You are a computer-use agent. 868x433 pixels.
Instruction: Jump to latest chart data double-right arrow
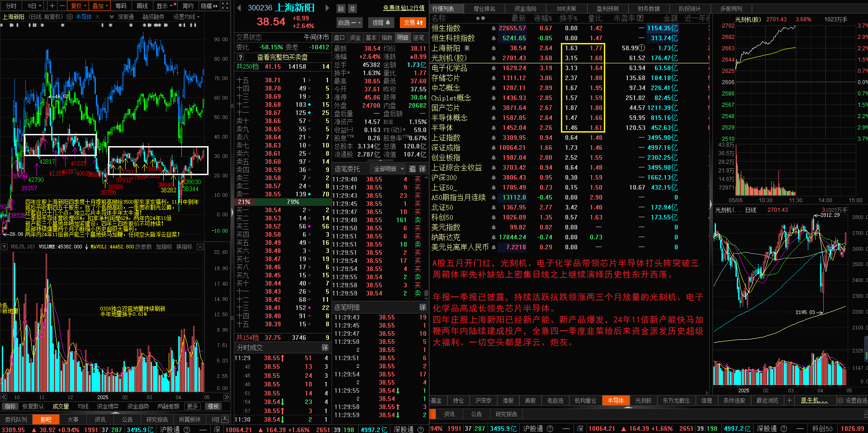(227, 397)
